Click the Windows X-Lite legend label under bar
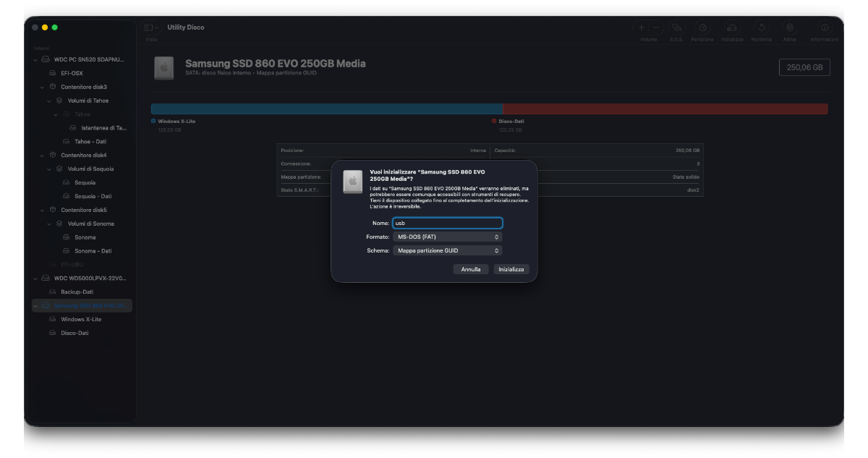The width and height of the screenshot is (868, 458). 176,122
